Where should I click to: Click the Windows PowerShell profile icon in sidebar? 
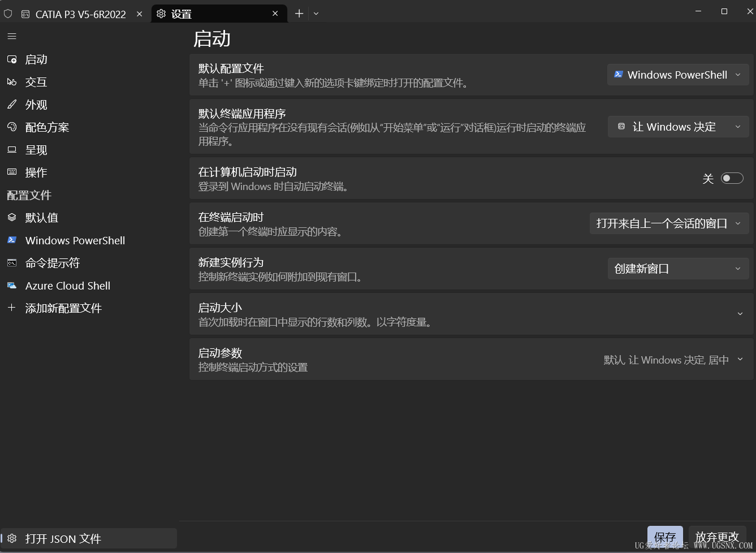[12, 240]
